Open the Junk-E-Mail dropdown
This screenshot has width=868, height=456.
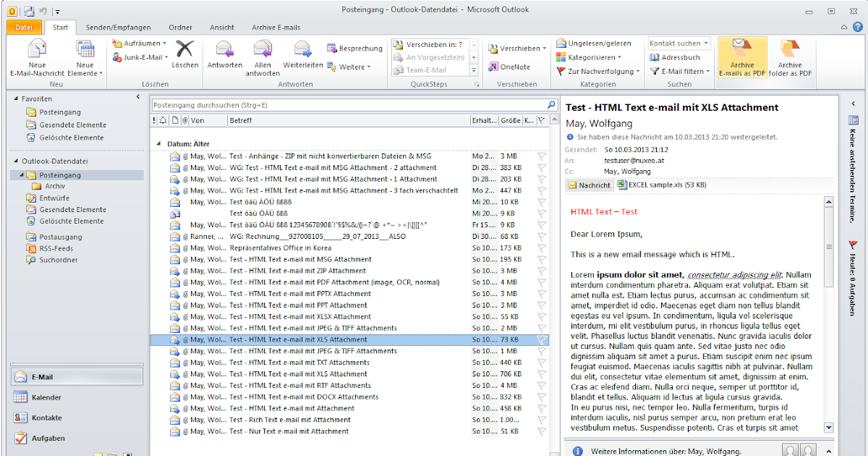[x=140, y=56]
